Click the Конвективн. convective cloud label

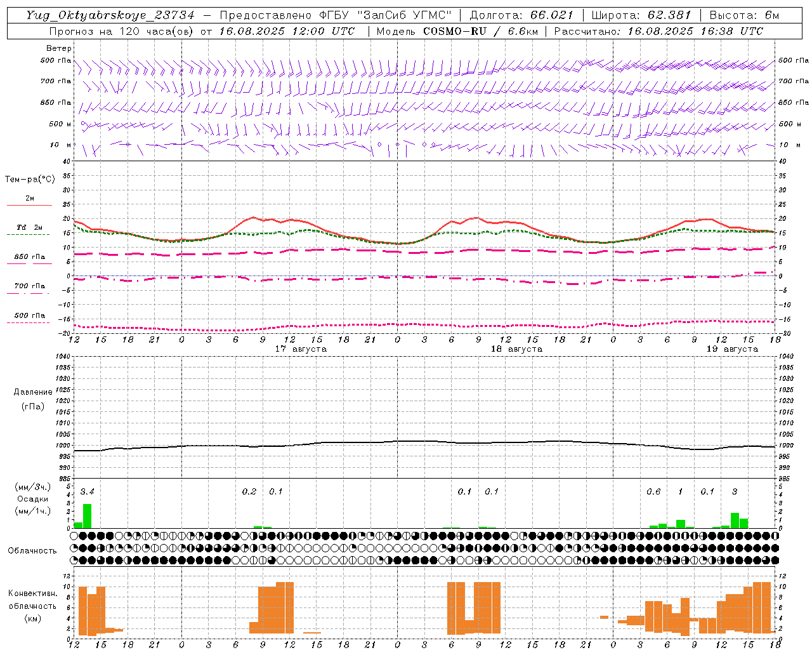[32, 594]
